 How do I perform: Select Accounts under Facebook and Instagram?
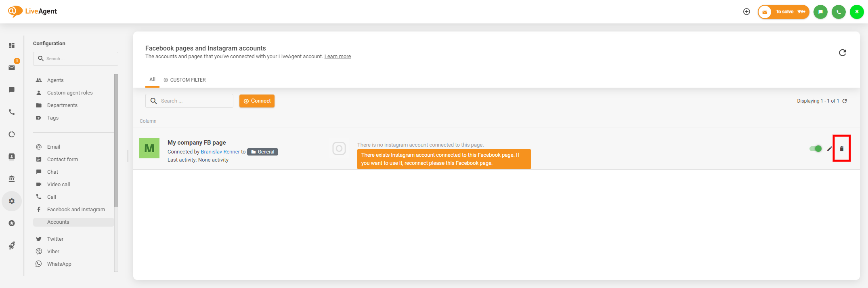pos(59,222)
